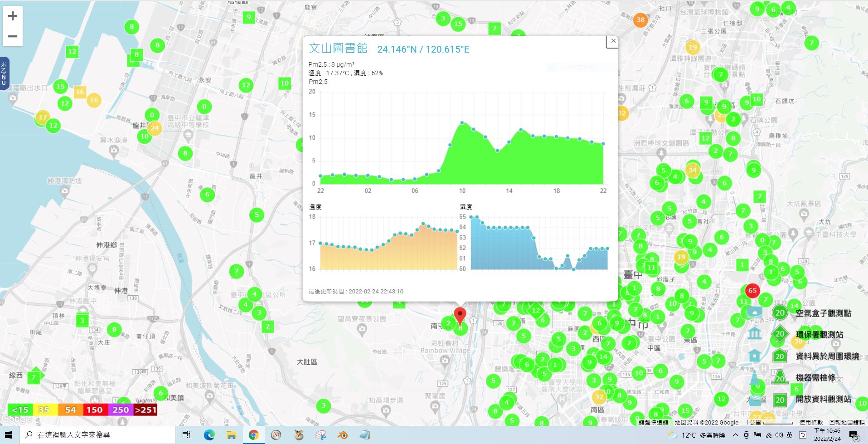Screen dimensions: 868x444
Task: Open the notepad app on the taskbar
Action: point(365,435)
